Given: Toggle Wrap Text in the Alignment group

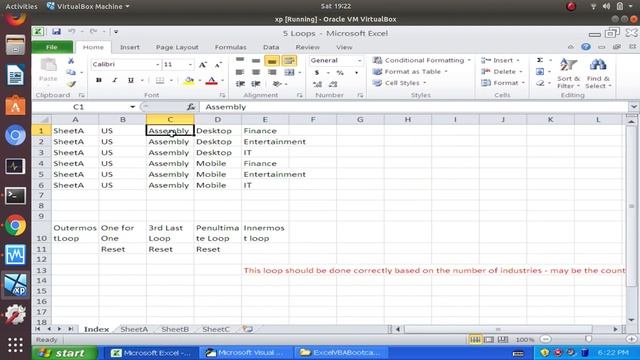Looking at the screenshot, I should (x=289, y=61).
